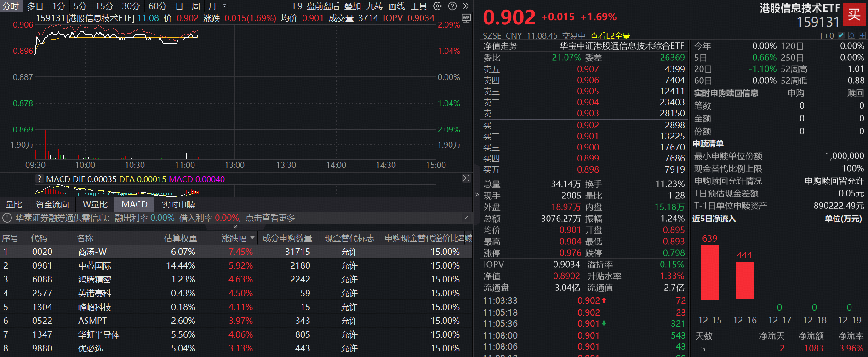This screenshot has height=357, width=868.
Task: Open the pencil note icon next to T+0
Action: click(x=841, y=35)
